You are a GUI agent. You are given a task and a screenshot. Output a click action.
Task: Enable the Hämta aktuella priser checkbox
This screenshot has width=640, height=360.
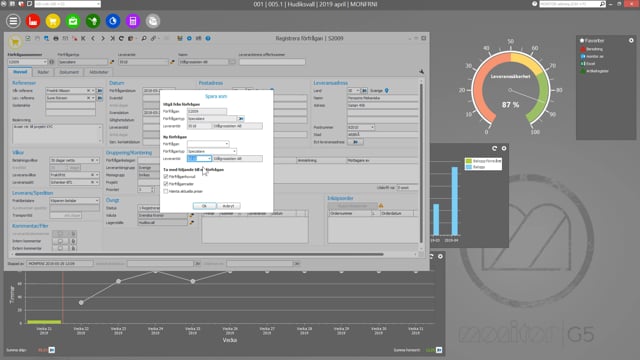(x=166, y=191)
